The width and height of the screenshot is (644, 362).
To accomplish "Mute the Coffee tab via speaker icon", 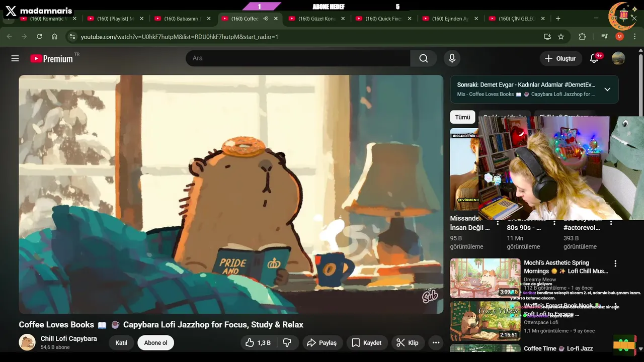I will click(x=266, y=19).
